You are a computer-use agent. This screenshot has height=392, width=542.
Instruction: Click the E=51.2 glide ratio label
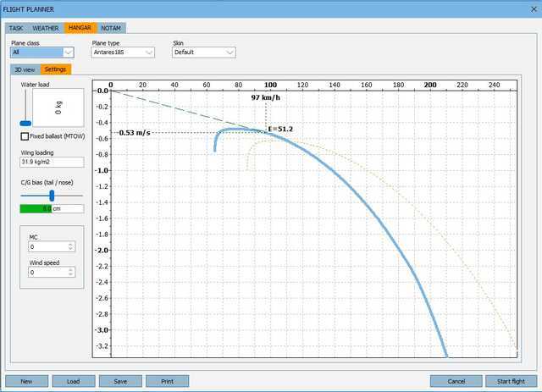(280, 129)
